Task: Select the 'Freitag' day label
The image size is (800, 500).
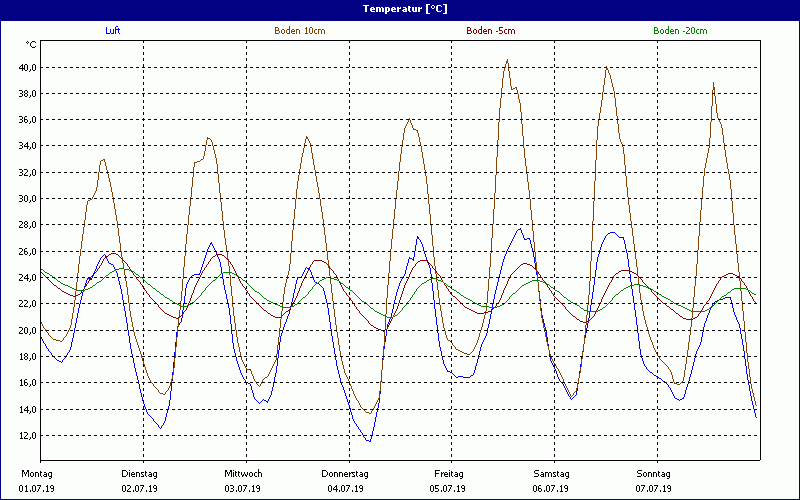Action: point(449,474)
